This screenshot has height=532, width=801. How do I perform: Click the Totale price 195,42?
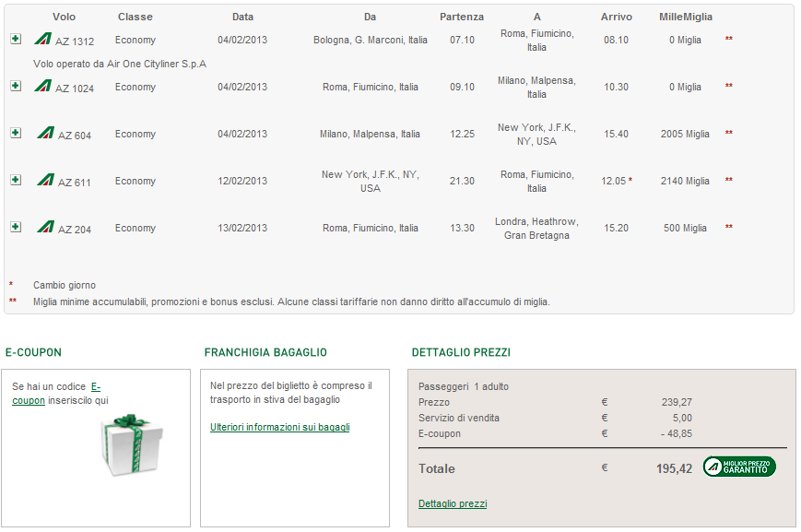point(674,468)
